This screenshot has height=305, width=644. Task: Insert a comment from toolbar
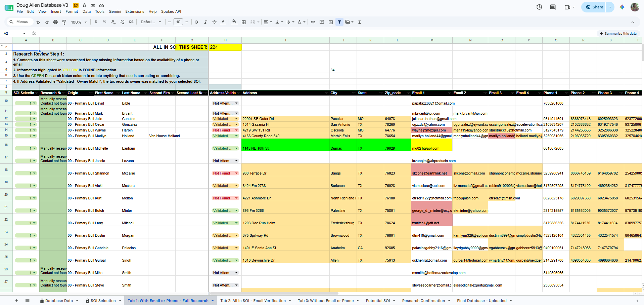(322, 22)
